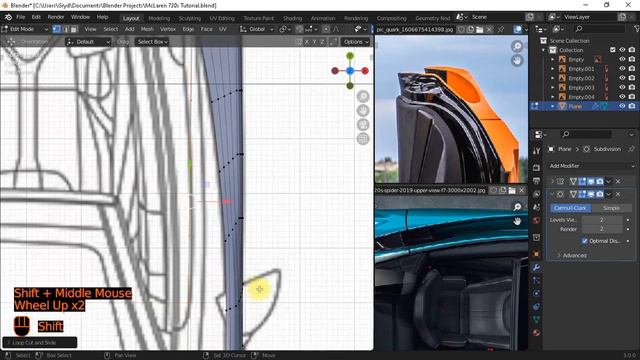This screenshot has height=360, width=640.
Task: Expand Loop Cut and Slide operator panel
Action: (40, 342)
